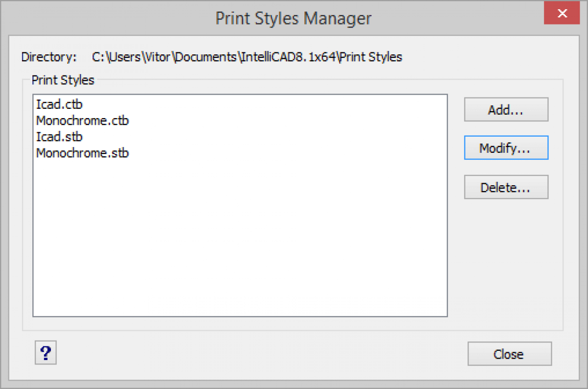This screenshot has width=588, height=389.
Task: Highlight Icad.ctb before modifying
Action: (59, 104)
